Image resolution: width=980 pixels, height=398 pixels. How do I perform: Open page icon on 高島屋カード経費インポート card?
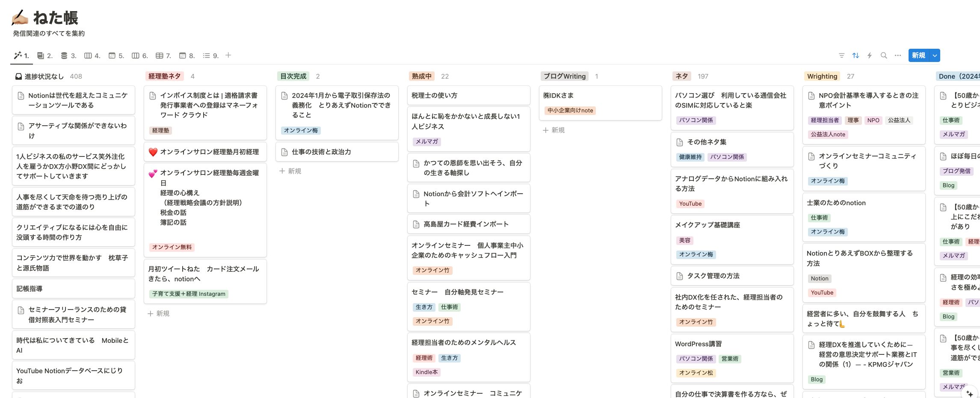[x=416, y=224]
